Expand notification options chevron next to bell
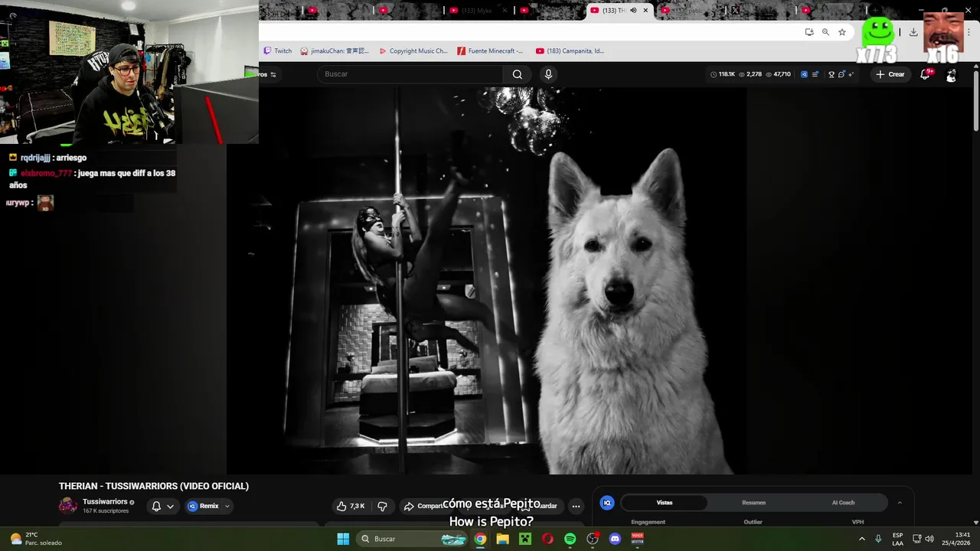The width and height of the screenshot is (980, 551). [170, 506]
